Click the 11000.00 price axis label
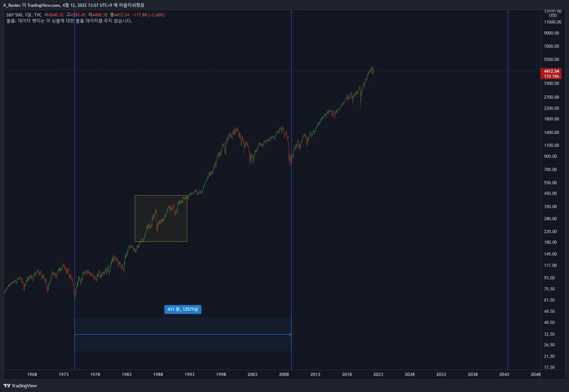The width and height of the screenshot is (569, 392). pyautogui.click(x=553, y=22)
